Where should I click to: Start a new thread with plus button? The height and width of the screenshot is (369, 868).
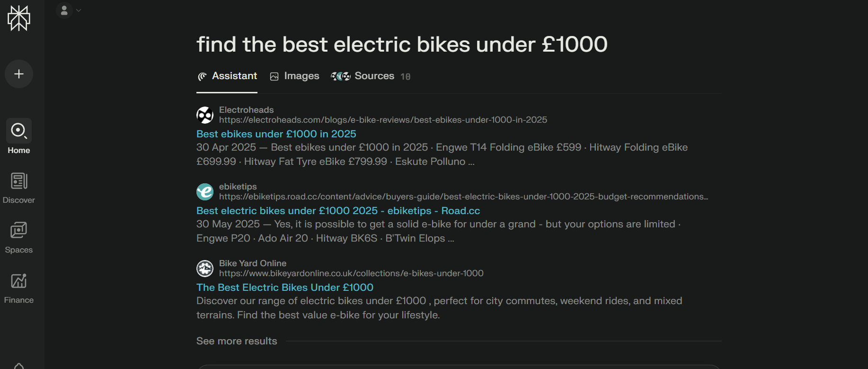19,74
